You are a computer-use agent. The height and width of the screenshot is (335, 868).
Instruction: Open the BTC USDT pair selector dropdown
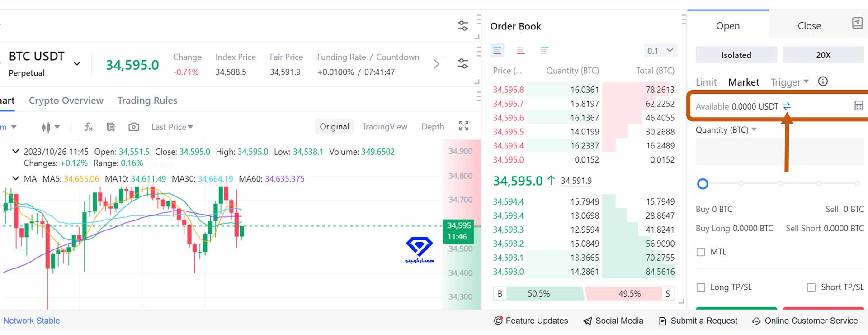coord(77,64)
